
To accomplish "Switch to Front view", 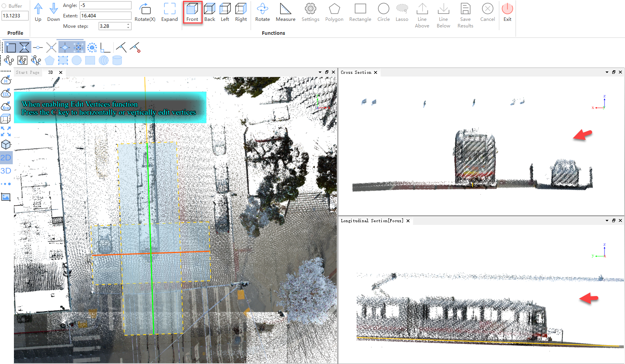I will 192,12.
